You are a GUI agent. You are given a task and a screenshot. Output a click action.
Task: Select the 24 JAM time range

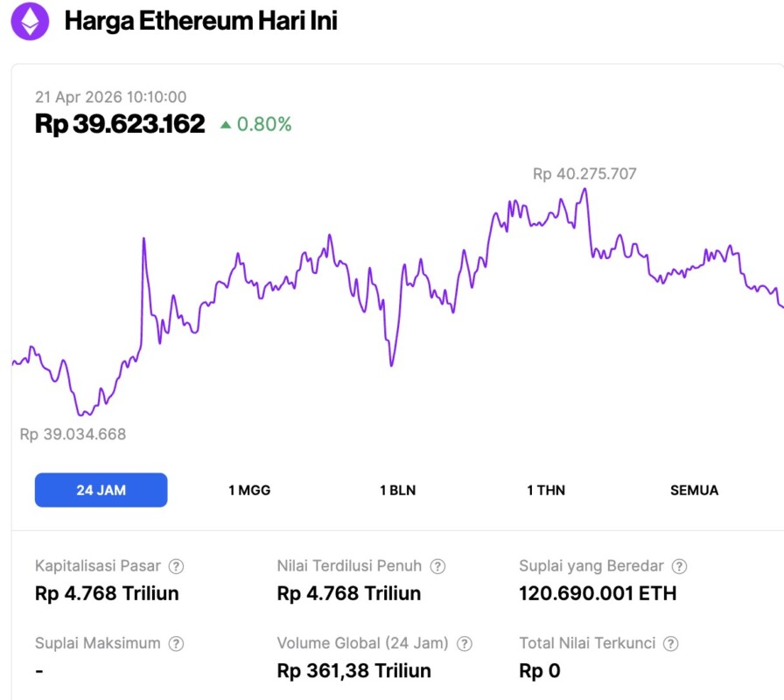tap(101, 490)
